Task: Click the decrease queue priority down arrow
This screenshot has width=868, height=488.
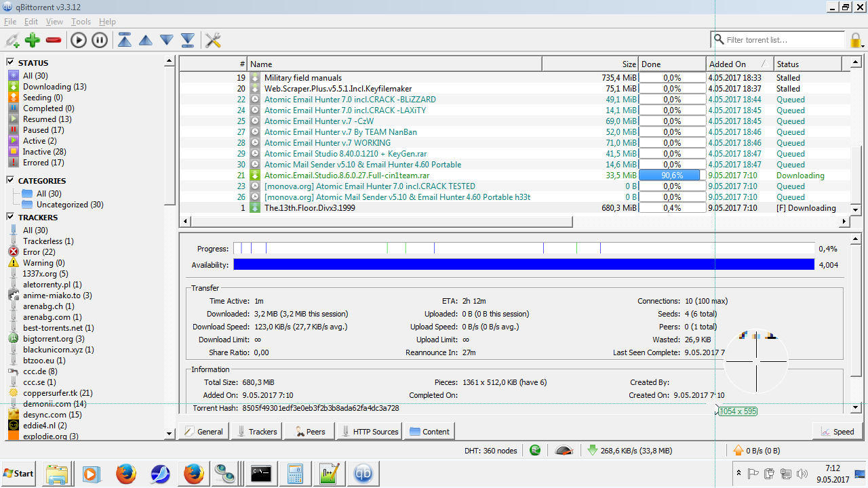Action: coord(167,40)
